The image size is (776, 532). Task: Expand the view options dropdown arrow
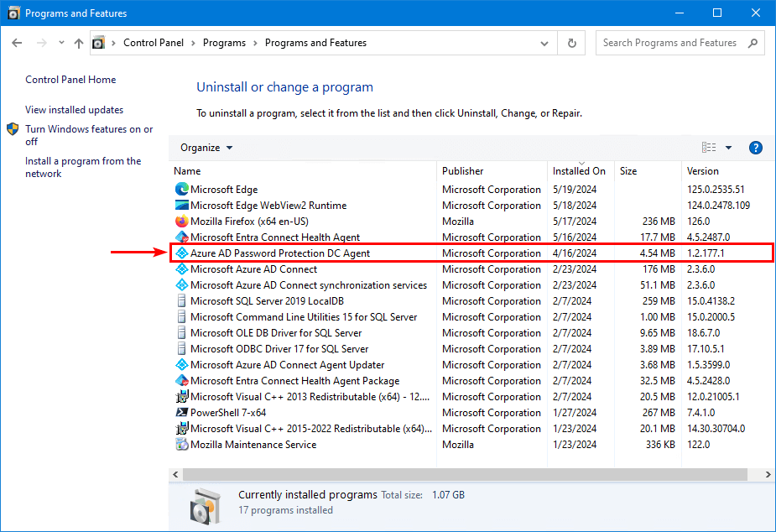(728, 148)
